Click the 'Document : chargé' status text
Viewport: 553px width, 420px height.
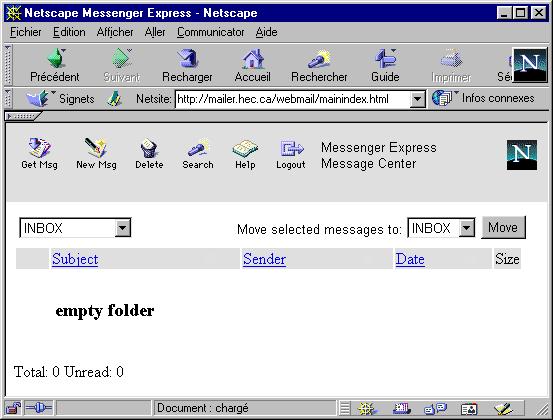(203, 408)
